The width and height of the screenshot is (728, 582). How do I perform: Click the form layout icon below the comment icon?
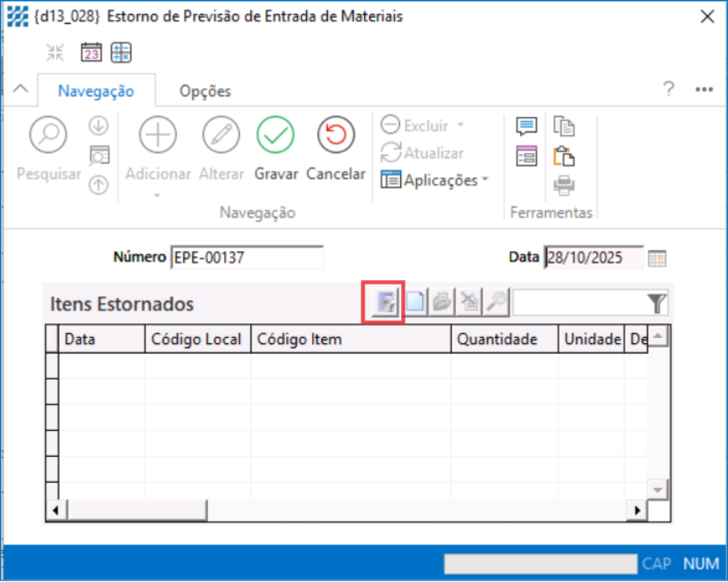pos(526,156)
